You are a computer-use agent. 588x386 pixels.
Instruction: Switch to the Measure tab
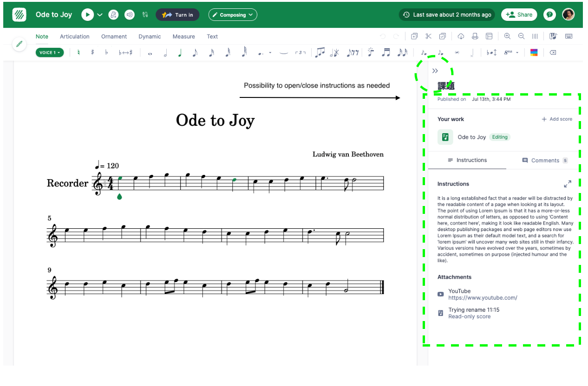184,37
